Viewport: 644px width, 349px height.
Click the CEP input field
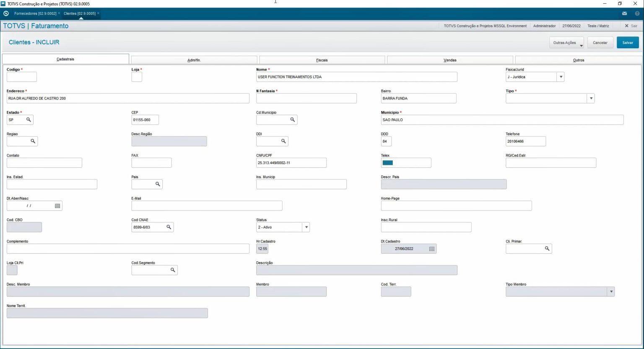(x=145, y=120)
